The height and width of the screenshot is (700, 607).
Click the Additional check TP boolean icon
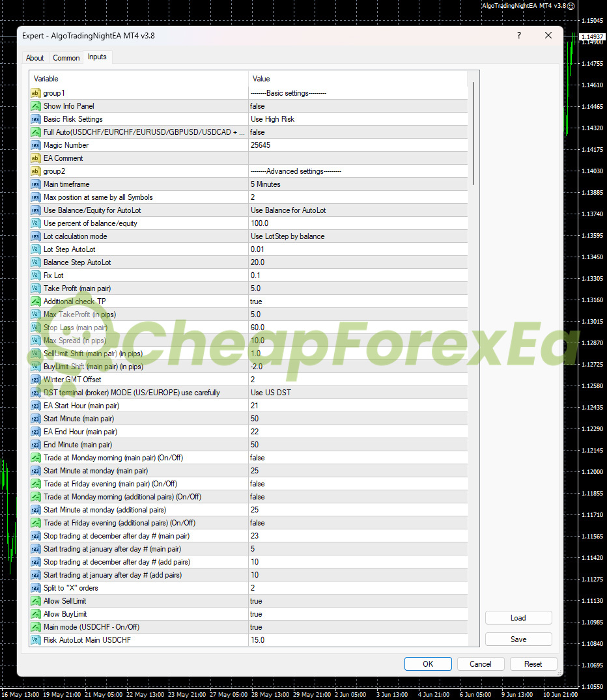pyautogui.click(x=36, y=301)
